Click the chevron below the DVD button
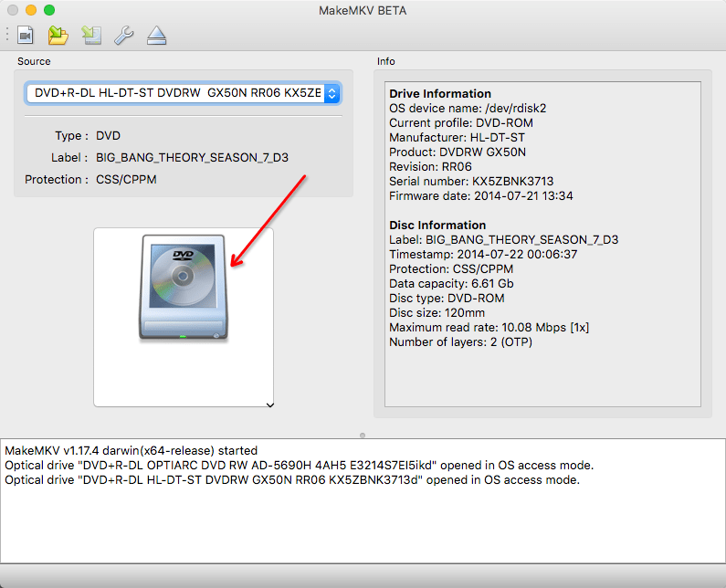Image resolution: width=726 pixels, height=588 pixels. click(269, 404)
